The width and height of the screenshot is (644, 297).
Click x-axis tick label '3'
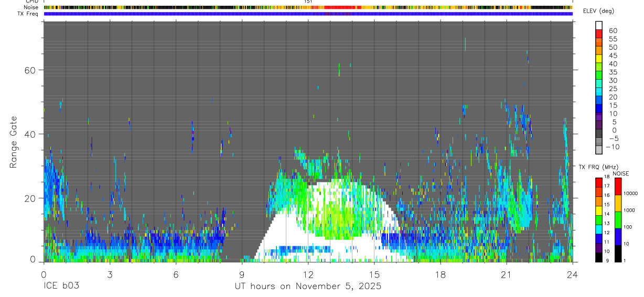click(x=110, y=274)
